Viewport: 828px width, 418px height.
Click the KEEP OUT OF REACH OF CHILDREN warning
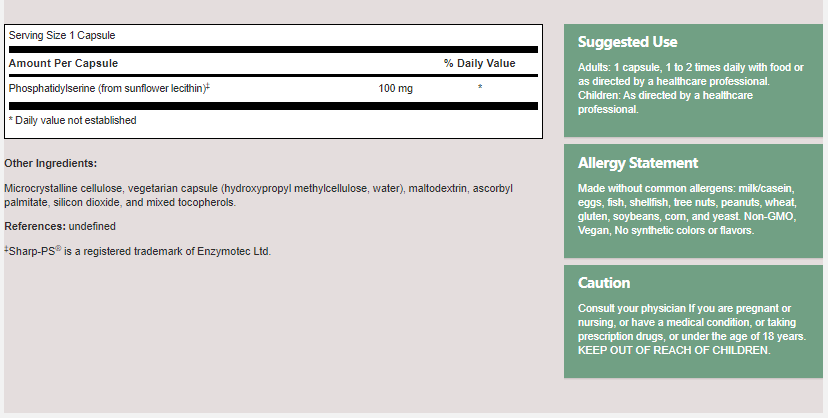674,350
